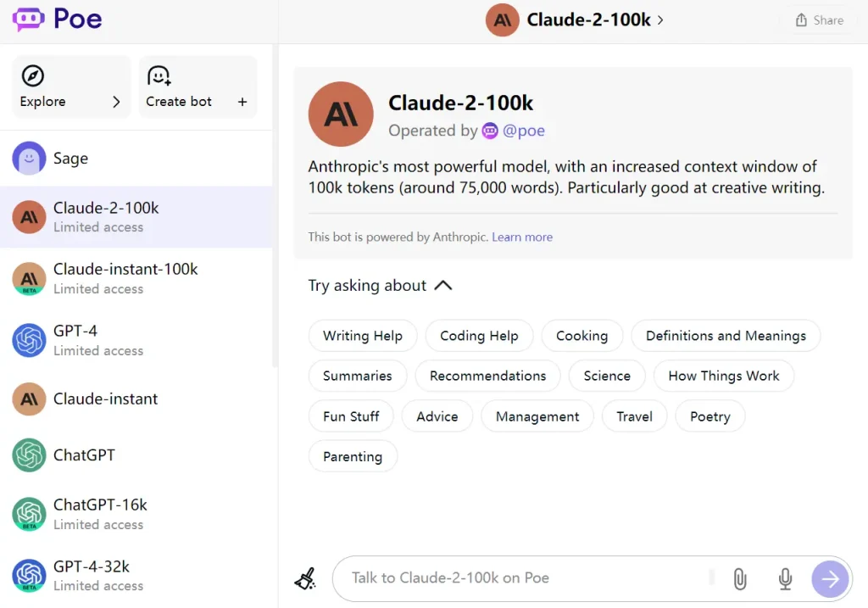Open the Sage chat in sidebar
Screen dimensions: 868x608
pos(136,159)
